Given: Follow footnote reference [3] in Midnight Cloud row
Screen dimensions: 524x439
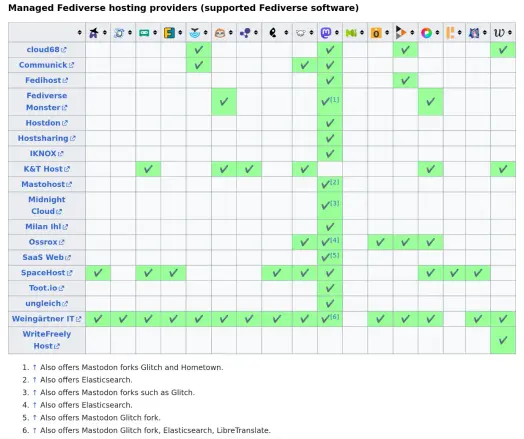Looking at the screenshot, I should [335, 203].
